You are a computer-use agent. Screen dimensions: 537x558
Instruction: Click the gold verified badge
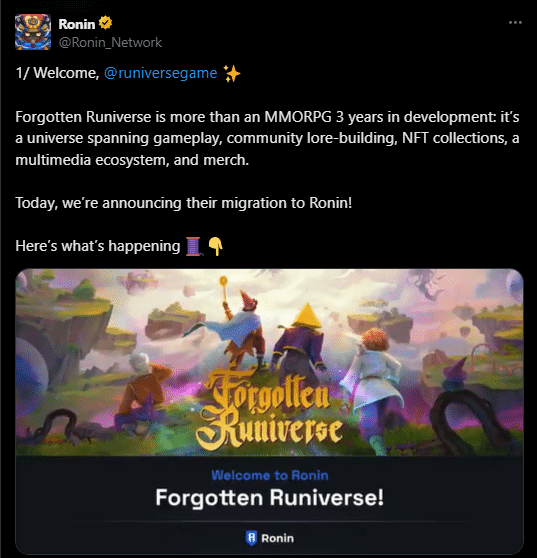click(105, 23)
